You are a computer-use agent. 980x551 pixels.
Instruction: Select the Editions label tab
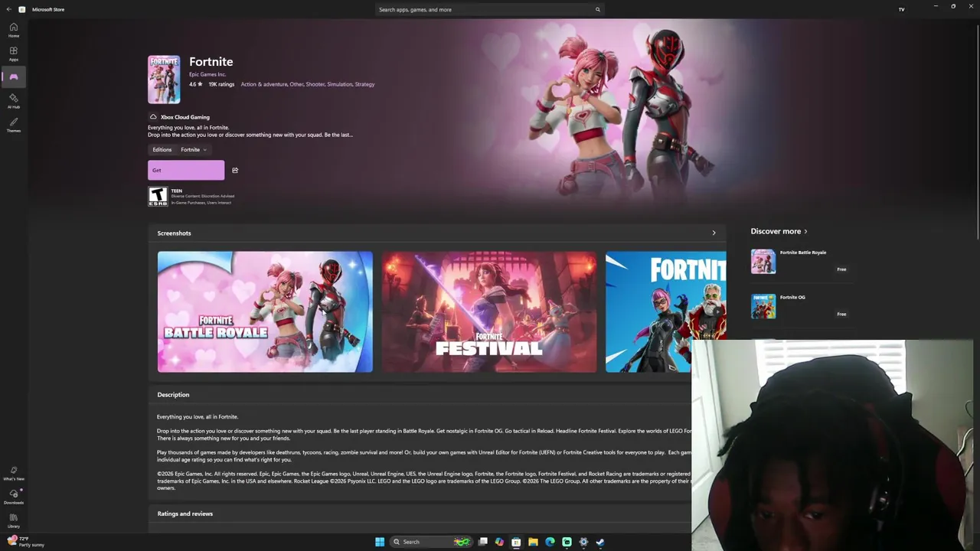tap(162, 150)
